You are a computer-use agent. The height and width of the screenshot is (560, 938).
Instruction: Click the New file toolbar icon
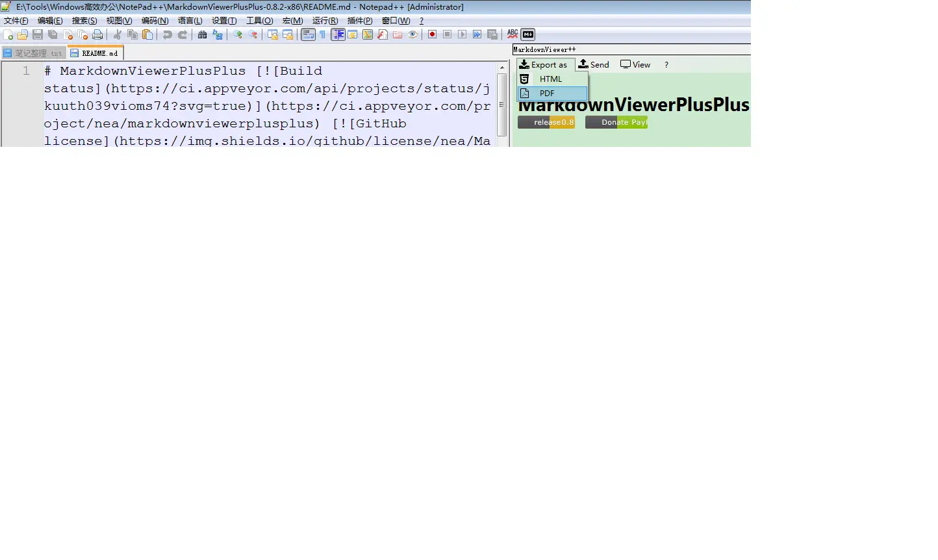[x=8, y=34]
